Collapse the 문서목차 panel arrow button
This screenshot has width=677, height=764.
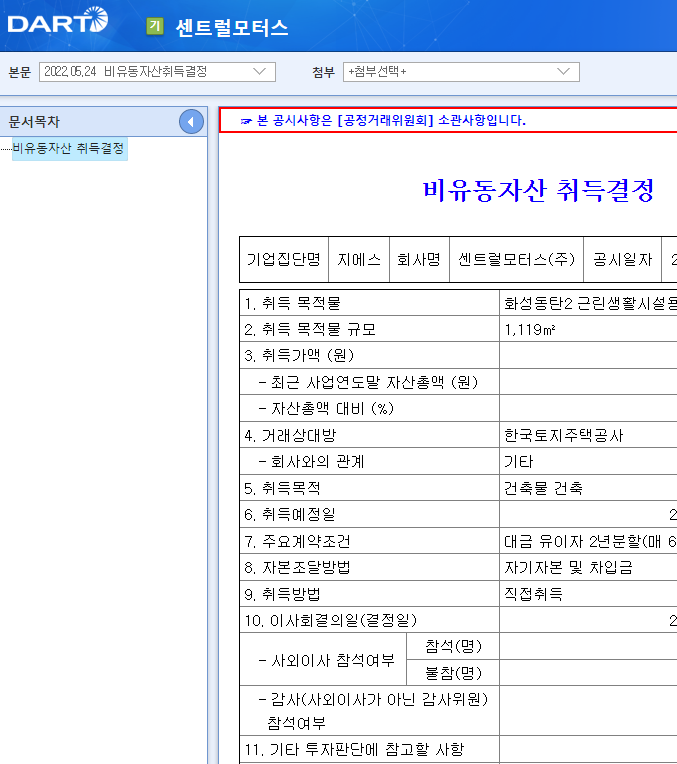click(191, 122)
